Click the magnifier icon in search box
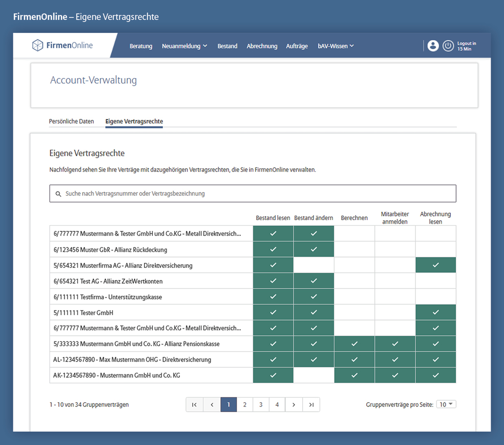This screenshot has width=504, height=445. pos(58,194)
